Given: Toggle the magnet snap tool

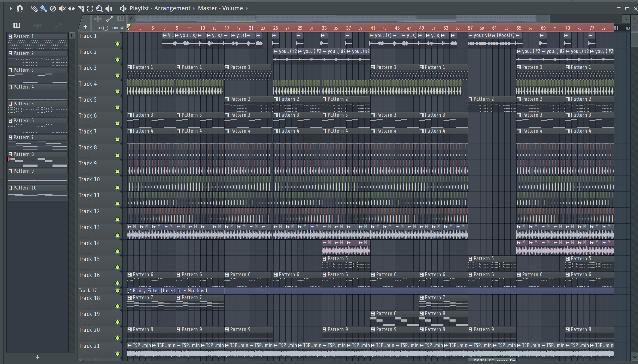Looking at the screenshot, I should point(19,8).
